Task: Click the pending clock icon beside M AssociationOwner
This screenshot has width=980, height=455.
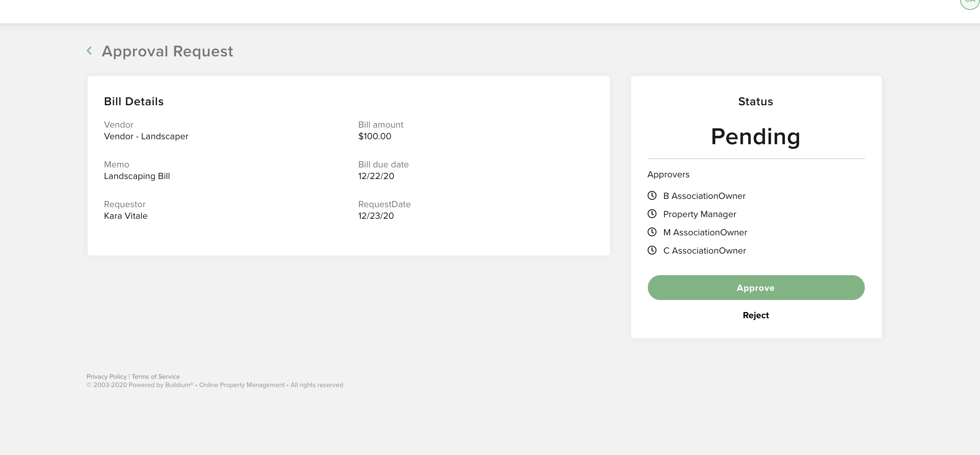Action: pyautogui.click(x=652, y=232)
